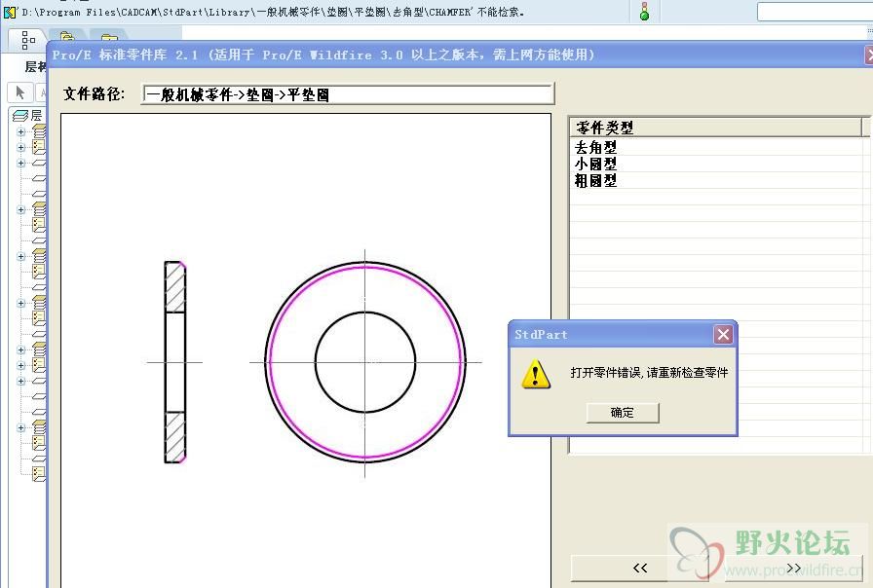873x588 pixels.
Task: Click the 确定 button in StdPart dialog
Action: [x=623, y=413]
